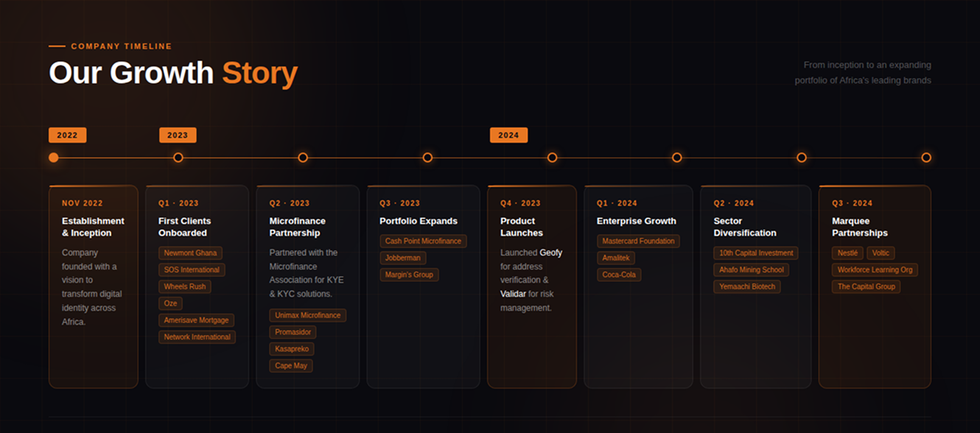Click the Oze tag
This screenshot has height=433, width=980.
tap(170, 303)
